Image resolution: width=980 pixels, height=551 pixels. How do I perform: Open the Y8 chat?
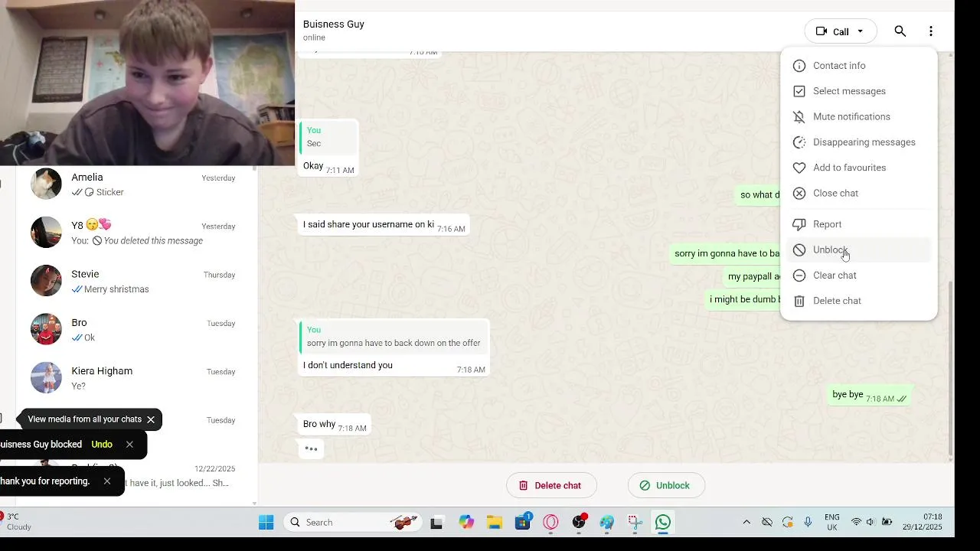[138, 233]
